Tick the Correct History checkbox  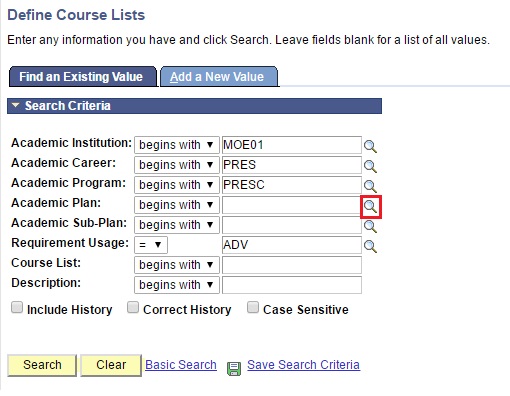coord(133,307)
